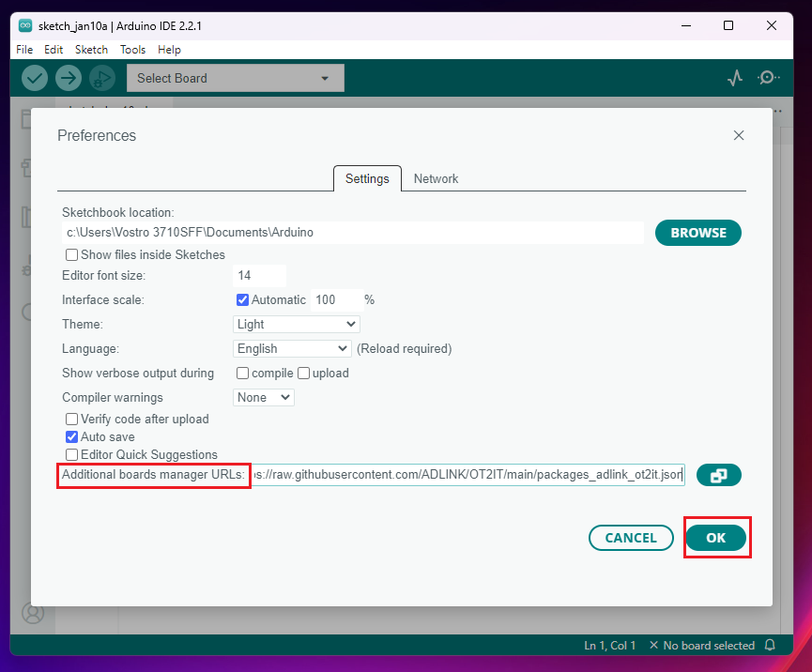This screenshot has width=812, height=672.
Task: Click the BROWSE button
Action: pos(697,233)
